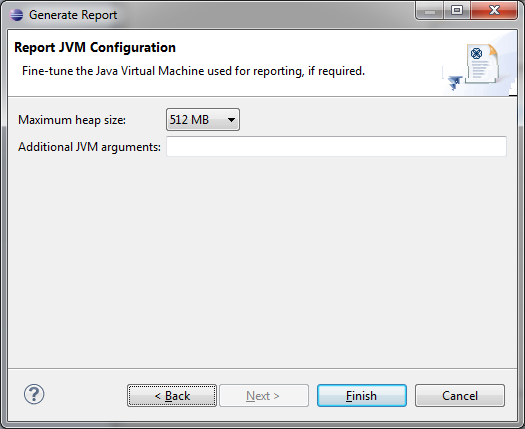Click the disabled Next button

pyautogui.click(x=264, y=396)
